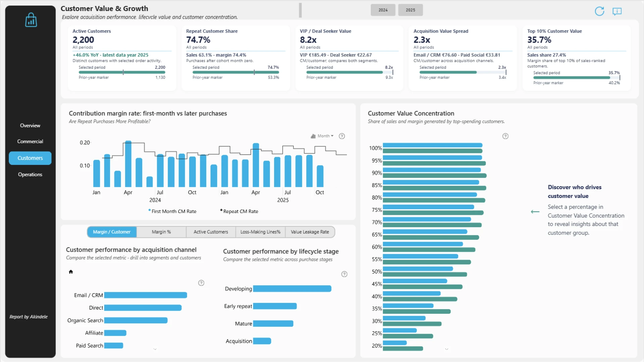
Task: Click the Early repeat lifecycle bar
Action: point(275,306)
